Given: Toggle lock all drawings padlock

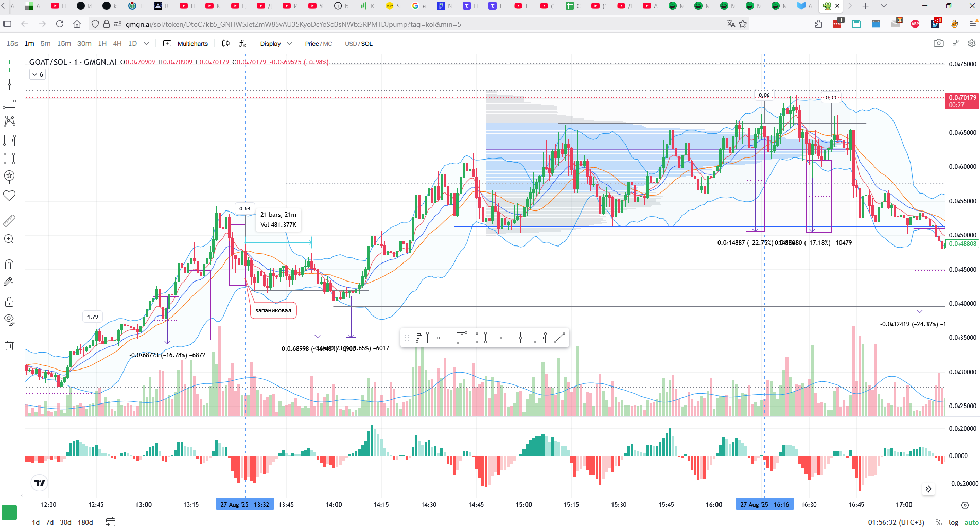Looking at the screenshot, I should point(9,301).
